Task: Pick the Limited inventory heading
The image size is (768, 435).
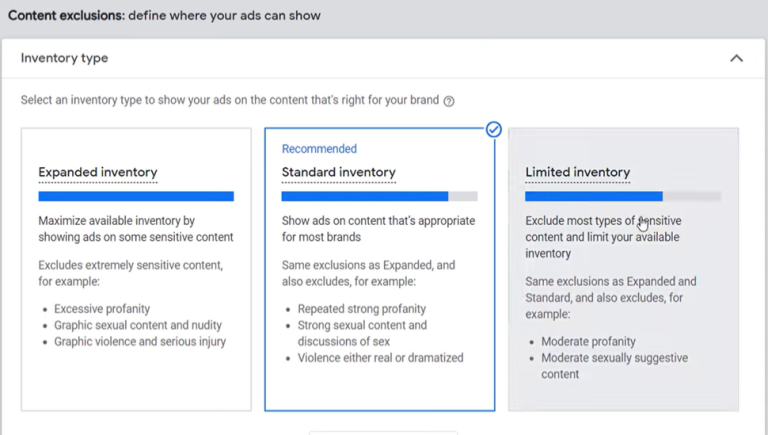Action: point(577,172)
